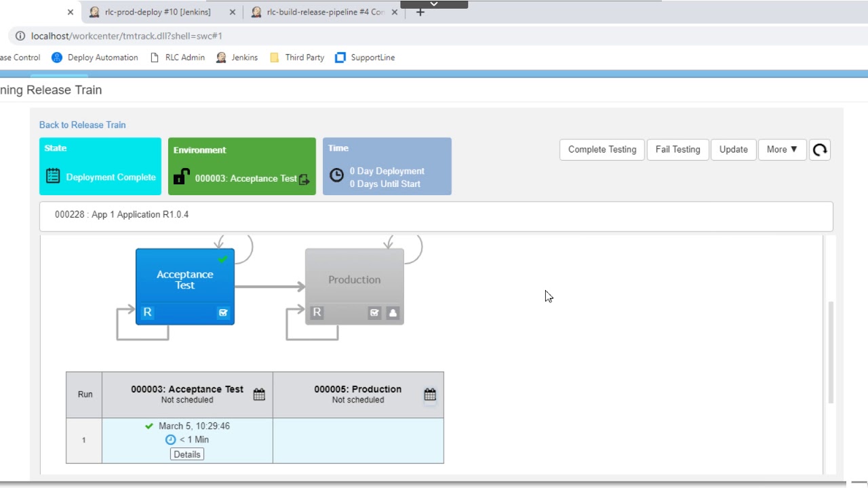
Task: Click the Jenkins bookmark icon
Action: pos(221,58)
